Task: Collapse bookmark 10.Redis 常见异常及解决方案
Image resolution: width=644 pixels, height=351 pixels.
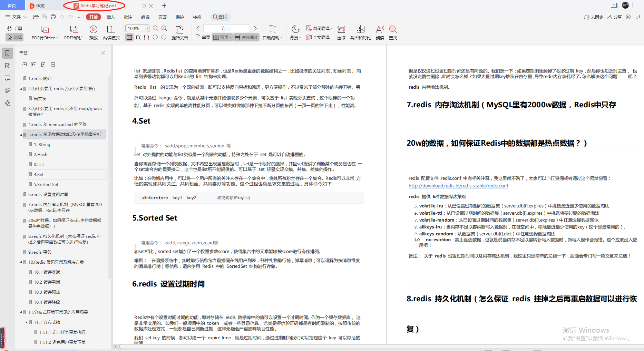Action: pos(21,262)
